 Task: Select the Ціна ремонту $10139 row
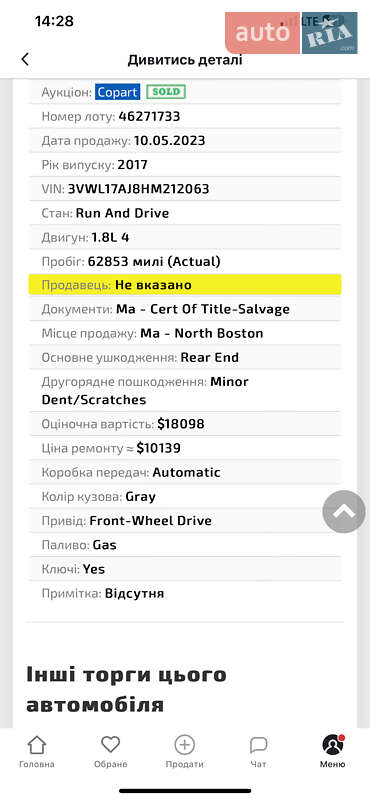(185, 448)
